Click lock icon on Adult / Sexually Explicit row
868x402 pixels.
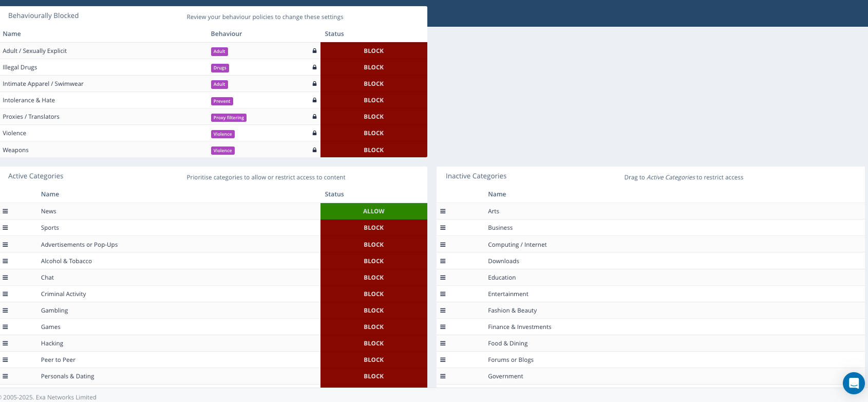click(314, 51)
